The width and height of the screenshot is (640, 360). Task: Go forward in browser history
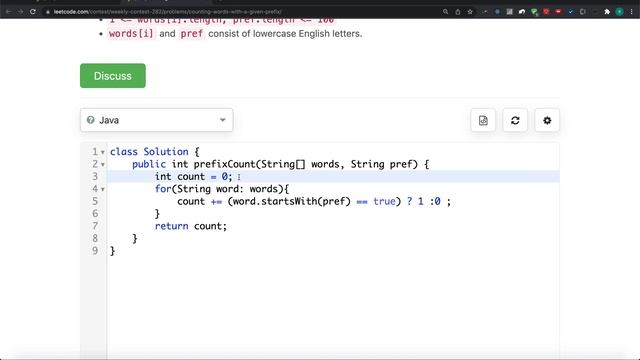coord(20,12)
